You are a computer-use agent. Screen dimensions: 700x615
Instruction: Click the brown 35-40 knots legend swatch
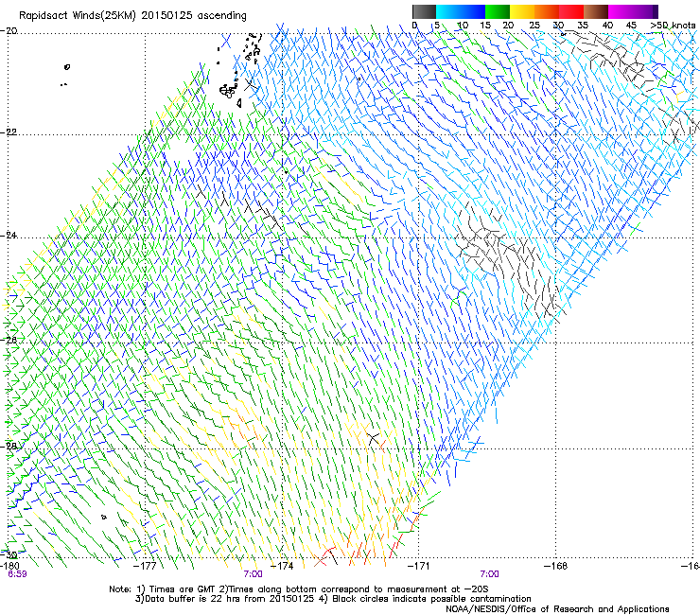[596, 11]
